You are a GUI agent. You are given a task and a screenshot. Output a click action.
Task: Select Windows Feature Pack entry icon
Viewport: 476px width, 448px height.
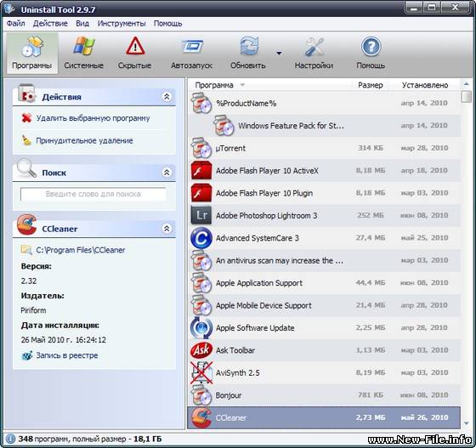coord(224,126)
